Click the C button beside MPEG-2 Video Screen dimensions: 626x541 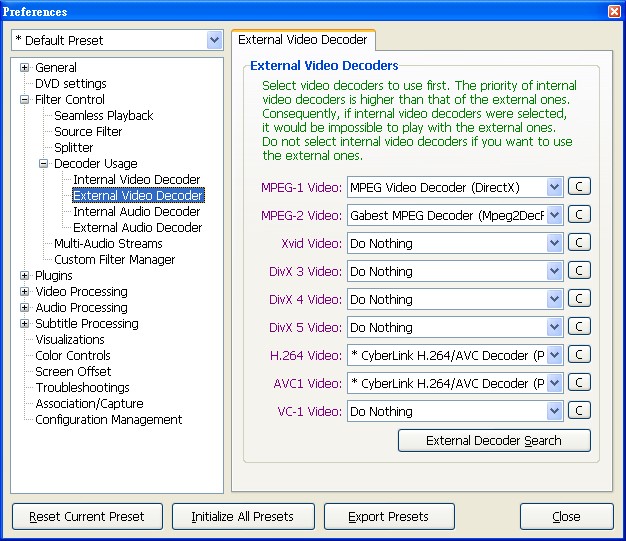pyautogui.click(x=579, y=215)
